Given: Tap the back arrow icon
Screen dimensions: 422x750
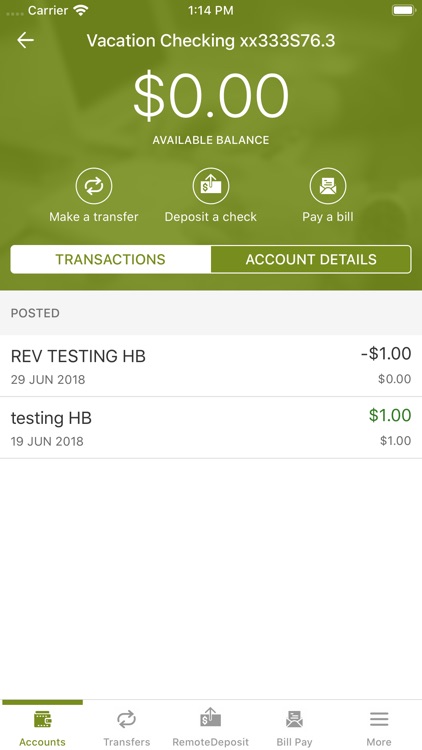Looking at the screenshot, I should 25,40.
